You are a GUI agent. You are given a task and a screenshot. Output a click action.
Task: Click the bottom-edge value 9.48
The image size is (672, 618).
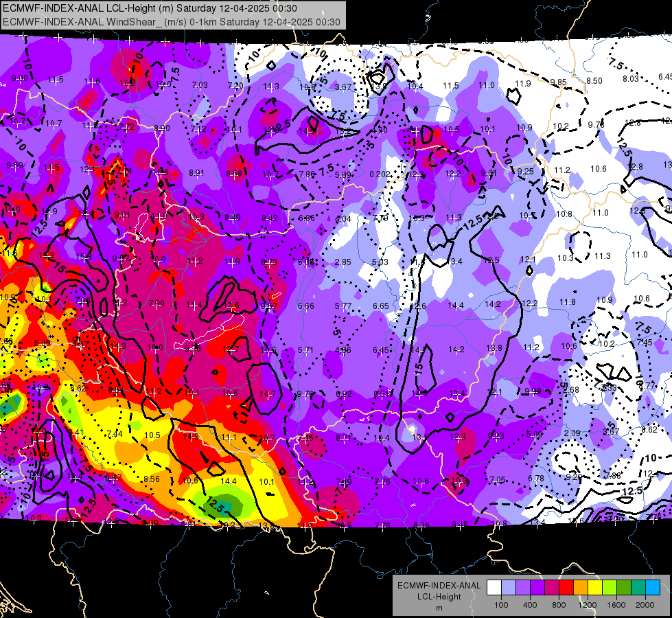click(459, 524)
